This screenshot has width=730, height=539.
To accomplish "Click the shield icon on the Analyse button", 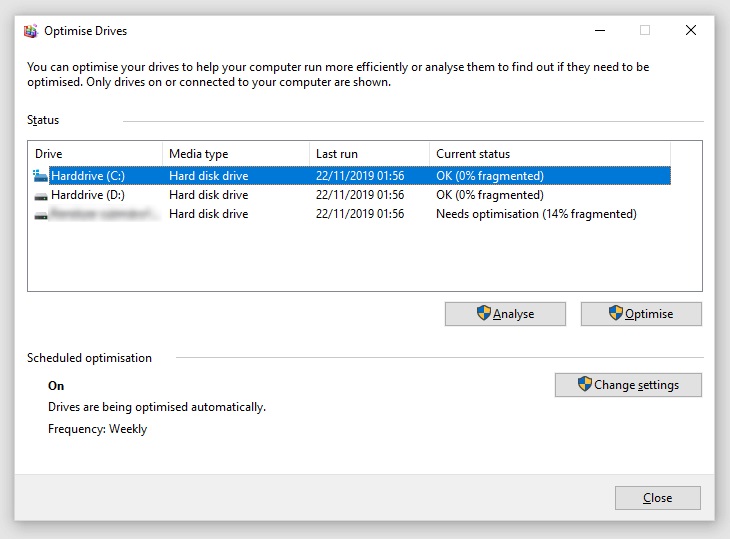I will click(483, 314).
